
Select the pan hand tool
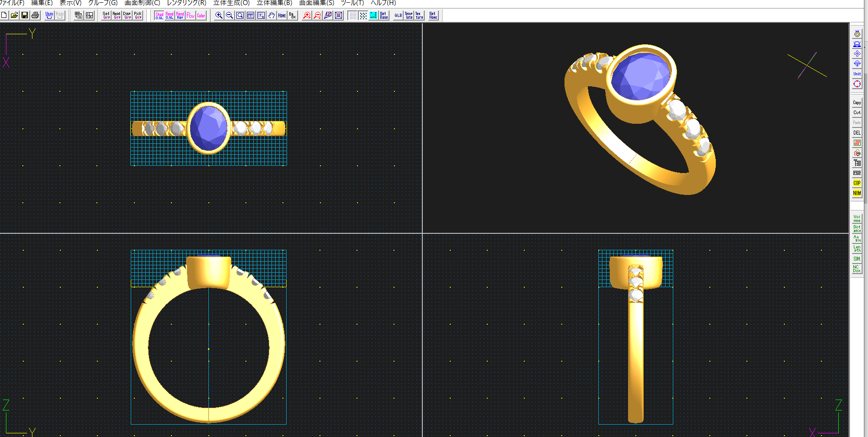pyautogui.click(x=272, y=16)
